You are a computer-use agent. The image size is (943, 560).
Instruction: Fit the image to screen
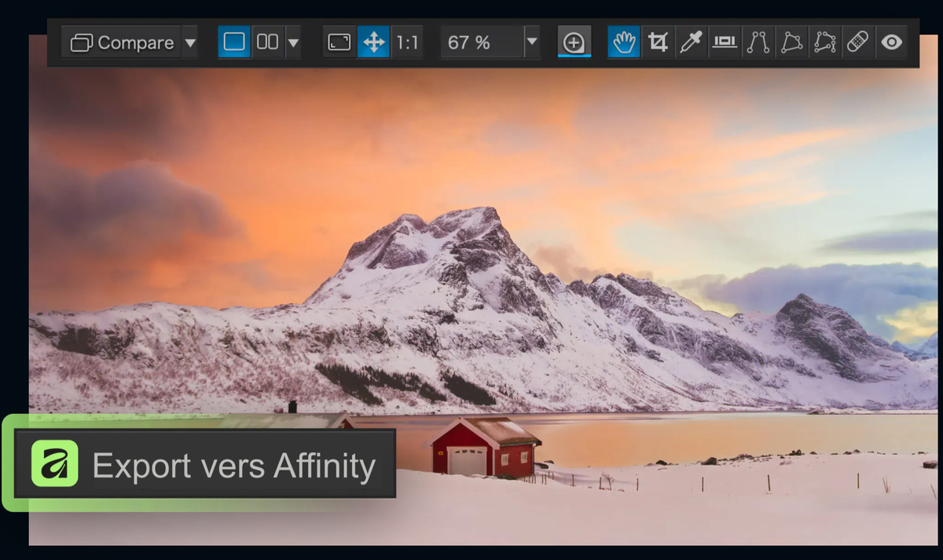click(339, 42)
